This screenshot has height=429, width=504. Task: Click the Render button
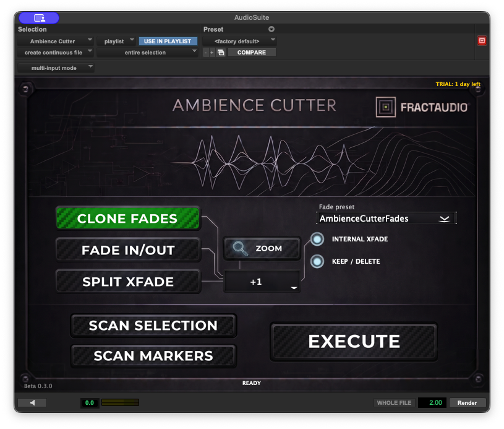click(x=468, y=402)
